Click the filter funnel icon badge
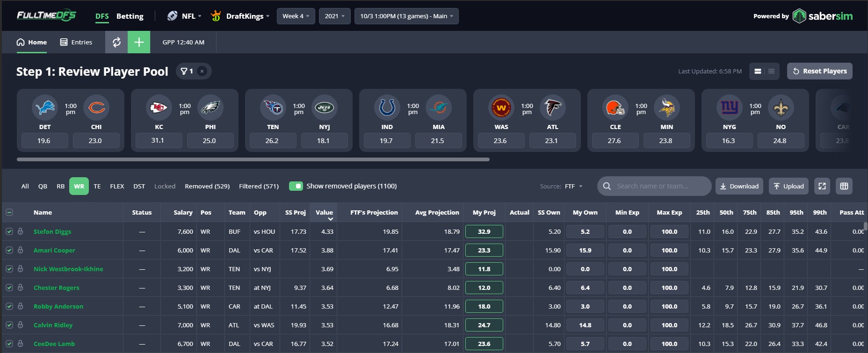 (x=187, y=71)
